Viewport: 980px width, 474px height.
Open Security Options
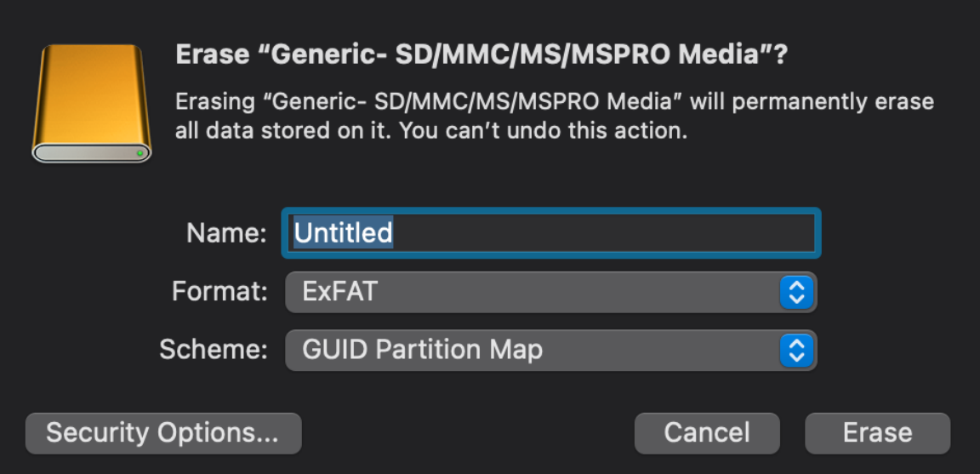tap(163, 433)
